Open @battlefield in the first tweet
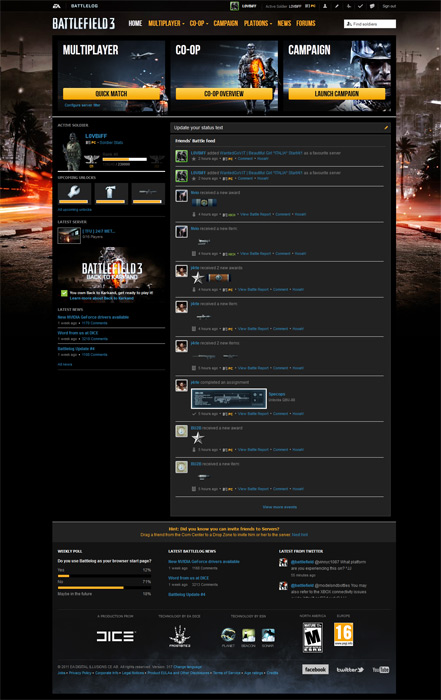Image resolution: width=441 pixels, height=700 pixels. [302, 562]
